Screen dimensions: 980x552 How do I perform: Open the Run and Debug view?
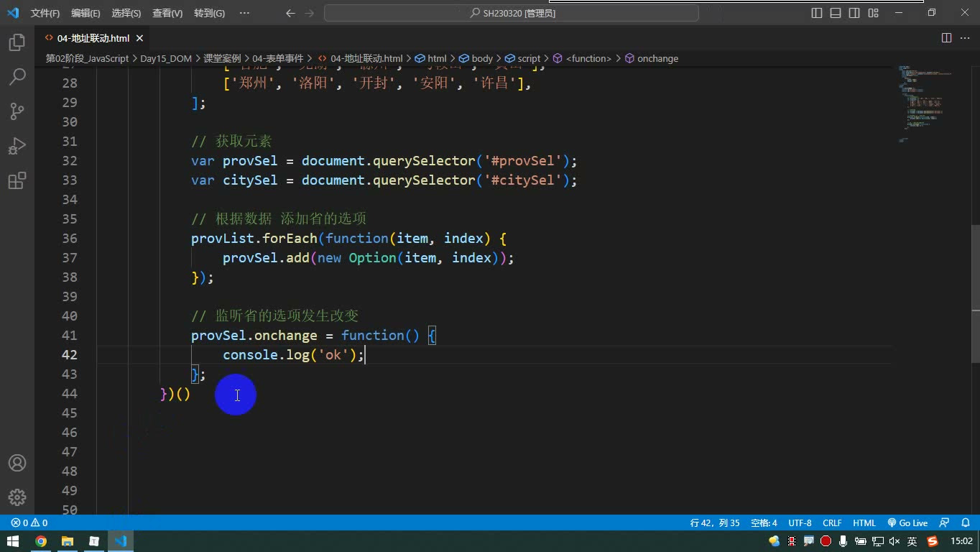pos(17,146)
